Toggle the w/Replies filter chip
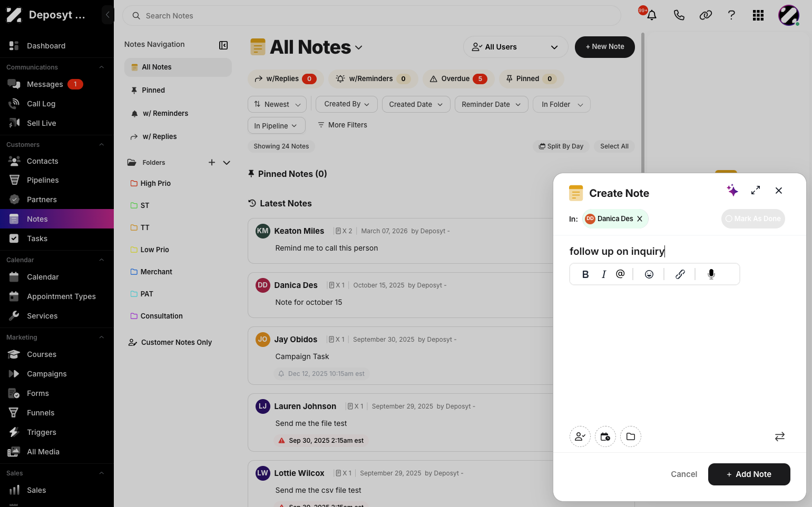812x507 pixels. point(285,78)
